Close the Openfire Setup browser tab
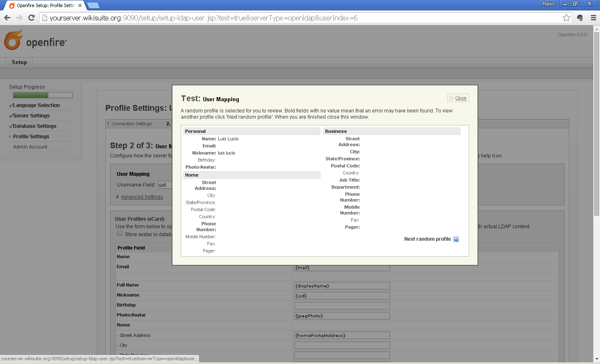The height and width of the screenshot is (364, 600). (80, 5)
